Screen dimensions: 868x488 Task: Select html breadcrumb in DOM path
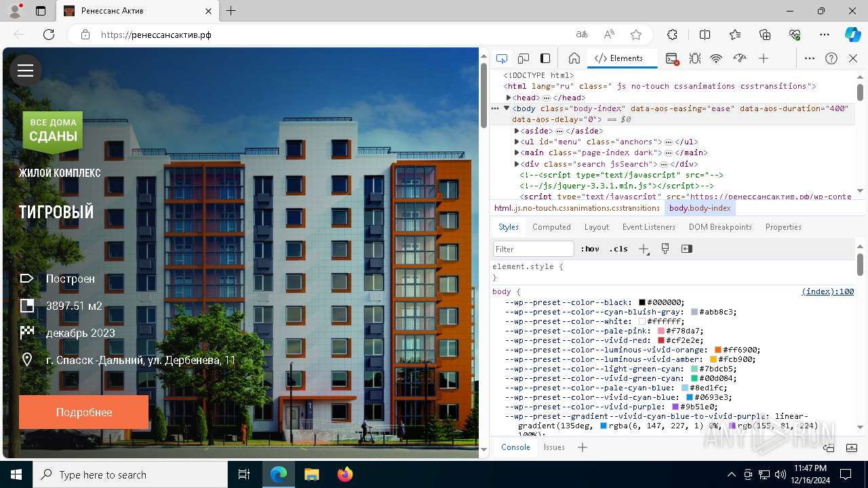577,208
